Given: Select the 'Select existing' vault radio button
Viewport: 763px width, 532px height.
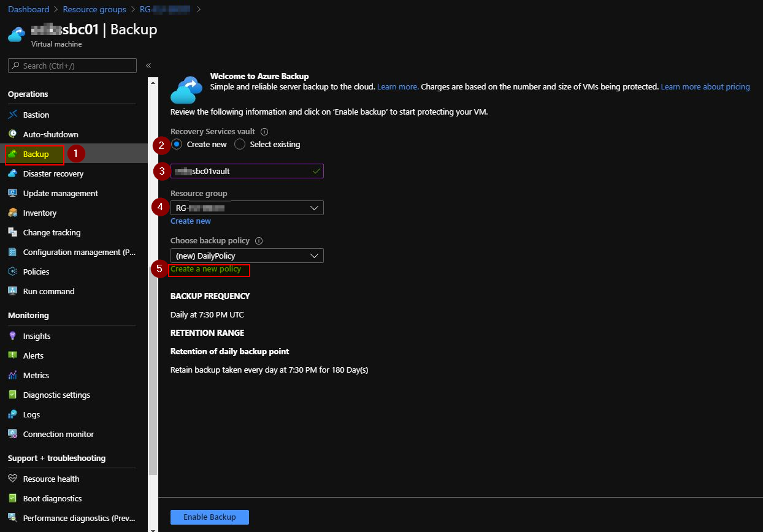Looking at the screenshot, I should [240, 145].
